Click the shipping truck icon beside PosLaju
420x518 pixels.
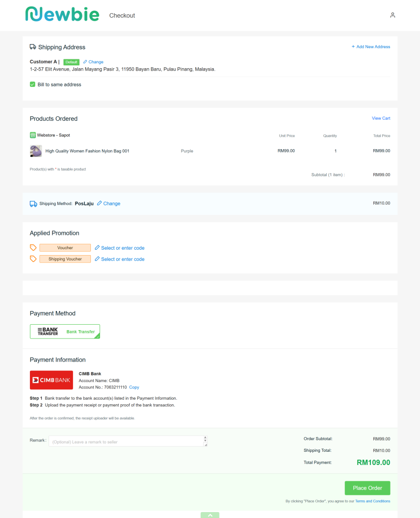pyautogui.click(x=33, y=204)
